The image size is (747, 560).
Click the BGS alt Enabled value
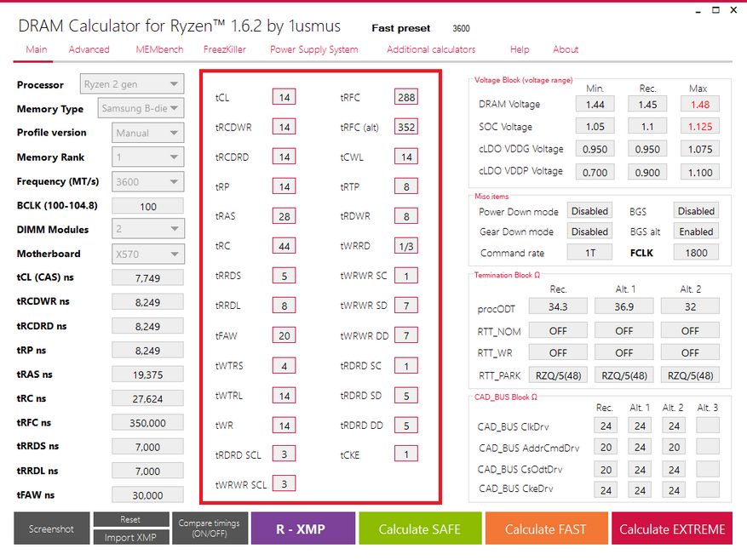(x=696, y=231)
